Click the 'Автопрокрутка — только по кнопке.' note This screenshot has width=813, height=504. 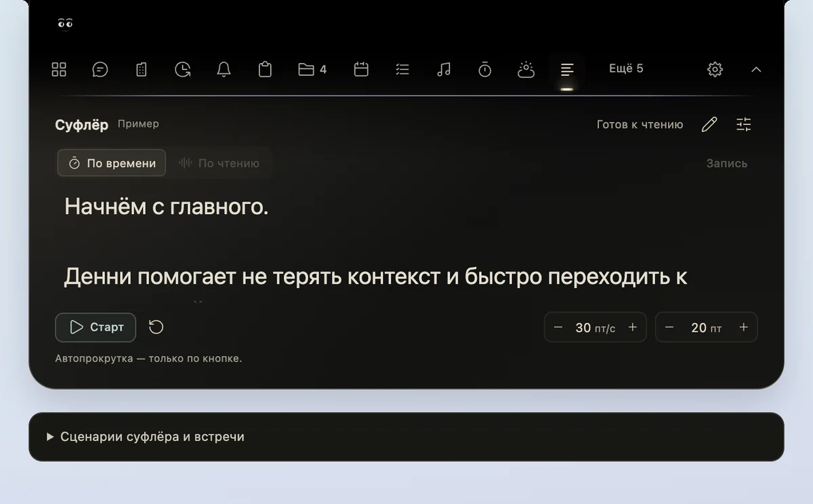tap(148, 358)
